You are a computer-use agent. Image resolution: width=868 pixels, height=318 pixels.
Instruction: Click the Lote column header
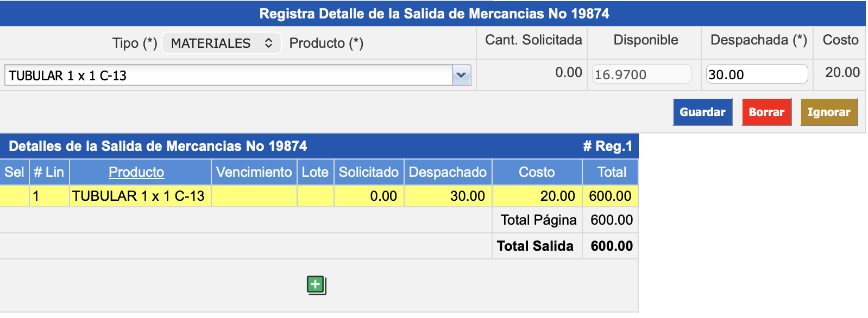[315, 172]
